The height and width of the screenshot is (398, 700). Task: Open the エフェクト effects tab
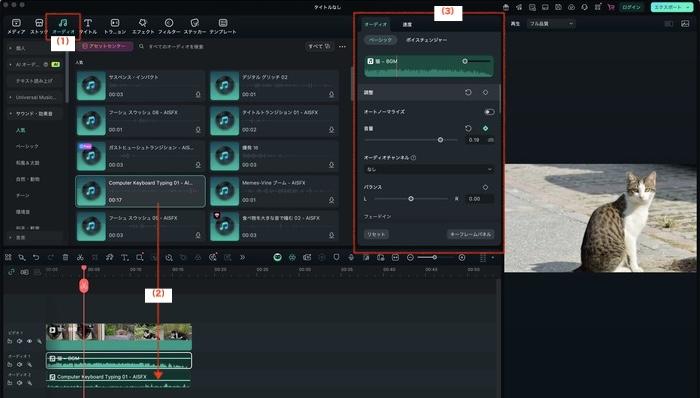(x=143, y=26)
